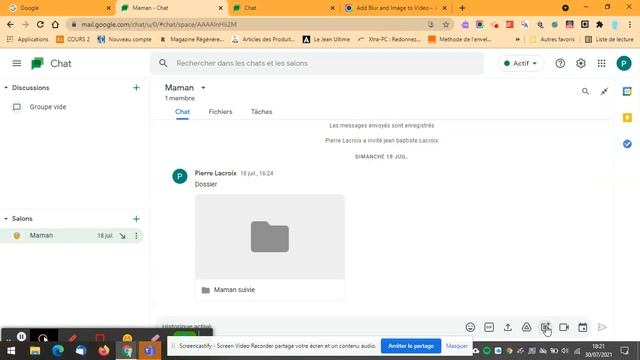
Task: Open the Windows Start menu
Action: [x=11, y=351]
